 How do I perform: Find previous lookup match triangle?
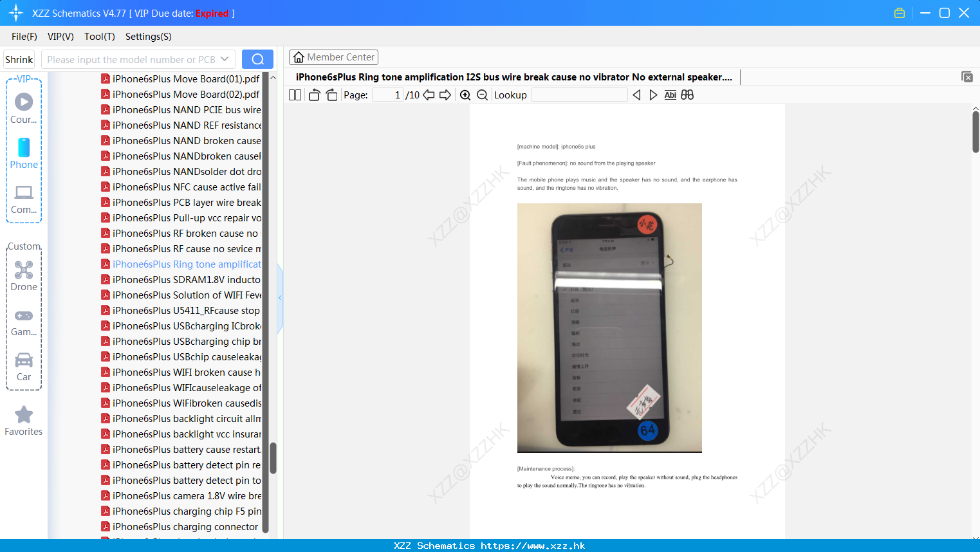point(636,95)
